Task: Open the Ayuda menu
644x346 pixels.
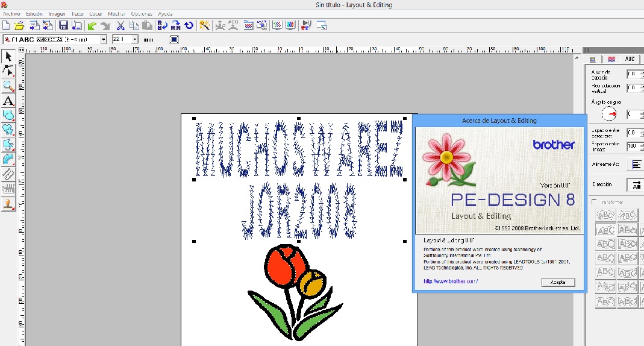Action: pos(165,13)
